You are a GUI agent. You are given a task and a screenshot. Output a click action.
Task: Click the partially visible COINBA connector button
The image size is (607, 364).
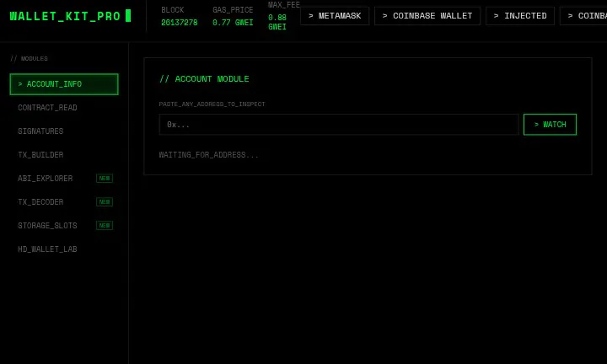tap(583, 16)
